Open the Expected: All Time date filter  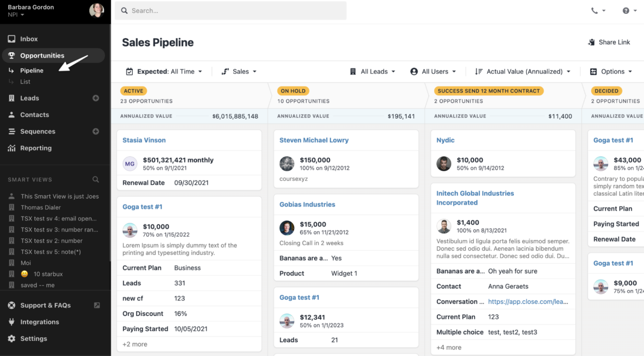coord(164,71)
